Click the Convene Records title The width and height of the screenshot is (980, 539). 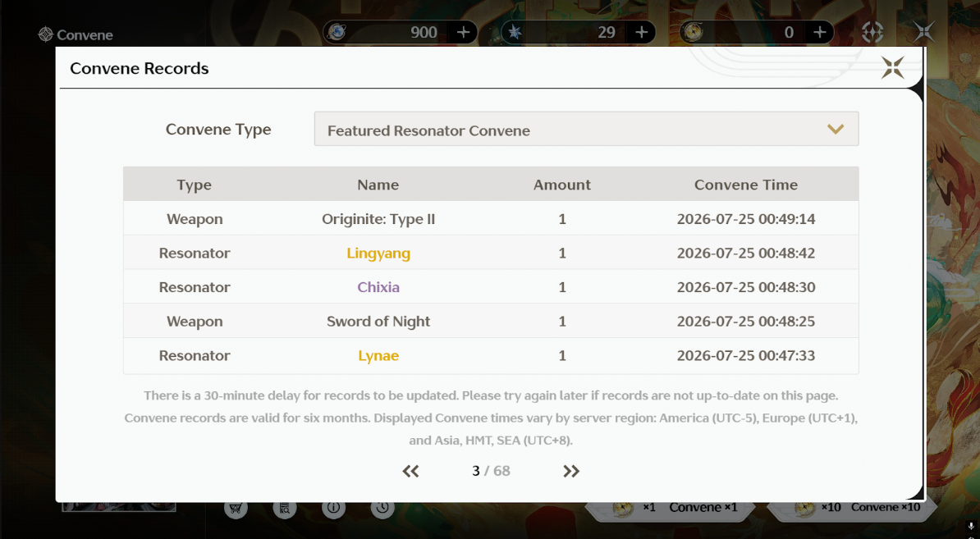[140, 68]
